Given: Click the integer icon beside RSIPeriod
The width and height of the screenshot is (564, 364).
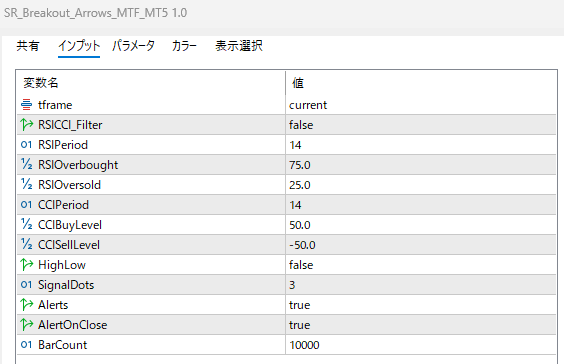Looking at the screenshot, I should (x=26, y=145).
